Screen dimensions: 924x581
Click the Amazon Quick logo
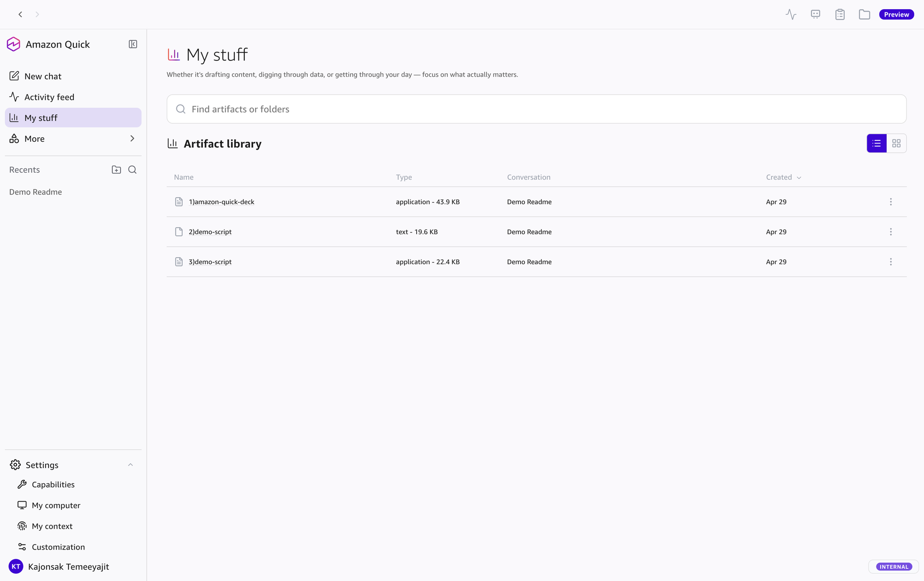pos(13,44)
